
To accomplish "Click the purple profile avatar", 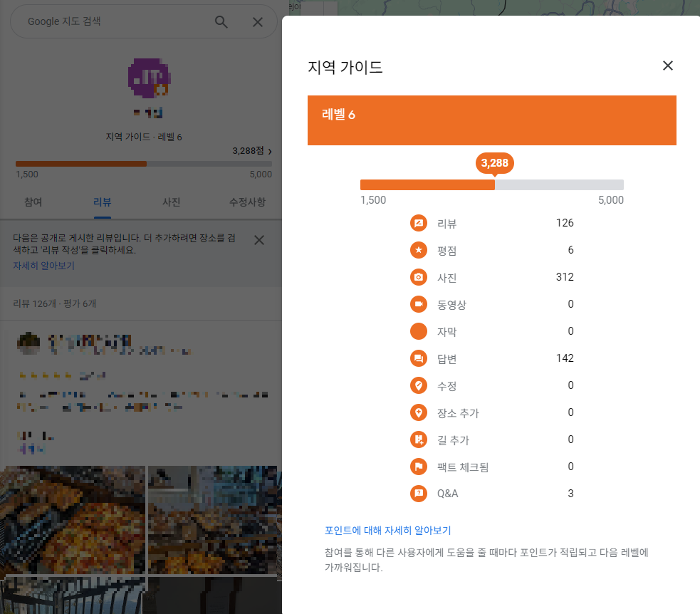I will click(150, 78).
